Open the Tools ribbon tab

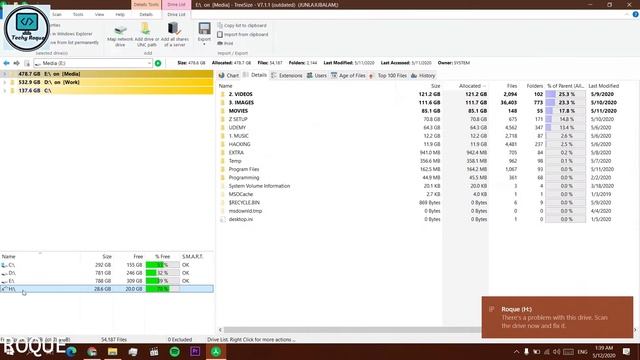tap(78, 14)
